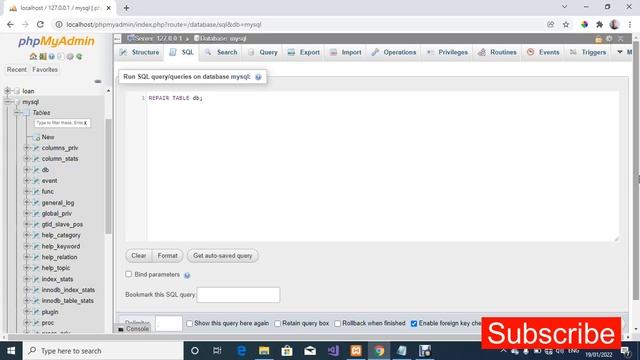The image size is (640, 360).
Task: Click the help icon next to query title
Action: click(x=258, y=77)
